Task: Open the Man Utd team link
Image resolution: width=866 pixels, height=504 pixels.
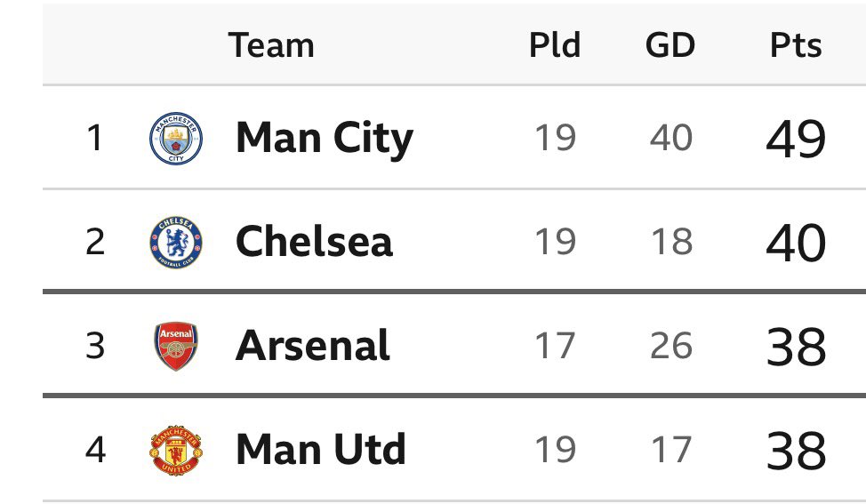Action: pyautogui.click(x=320, y=450)
